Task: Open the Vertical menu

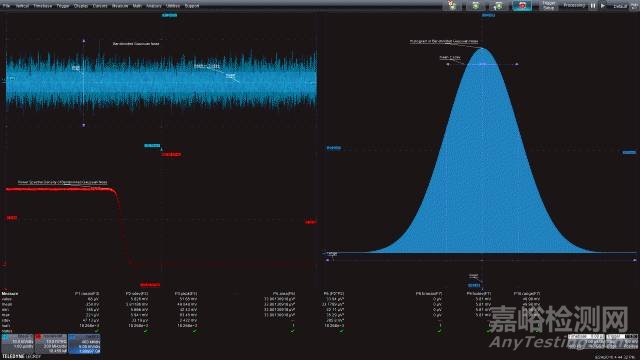Action: [x=22, y=6]
